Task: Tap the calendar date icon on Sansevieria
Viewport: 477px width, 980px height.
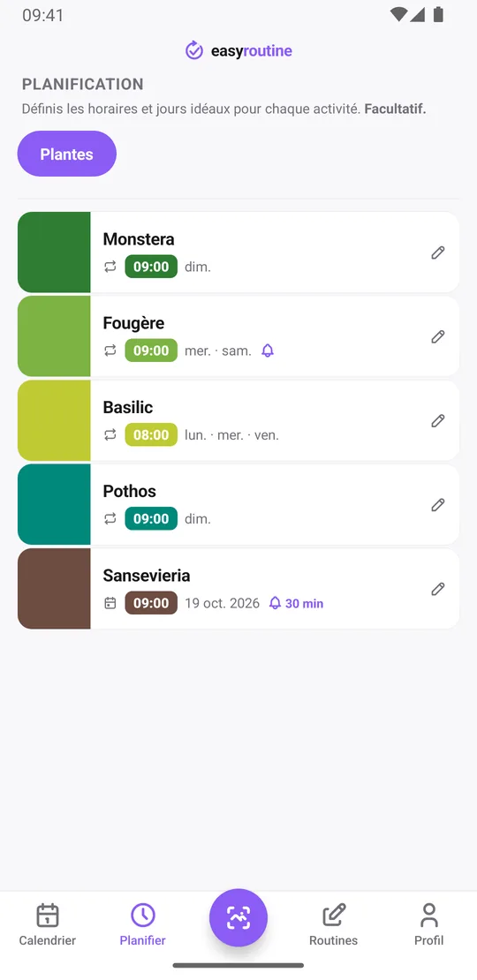Action: pyautogui.click(x=110, y=603)
